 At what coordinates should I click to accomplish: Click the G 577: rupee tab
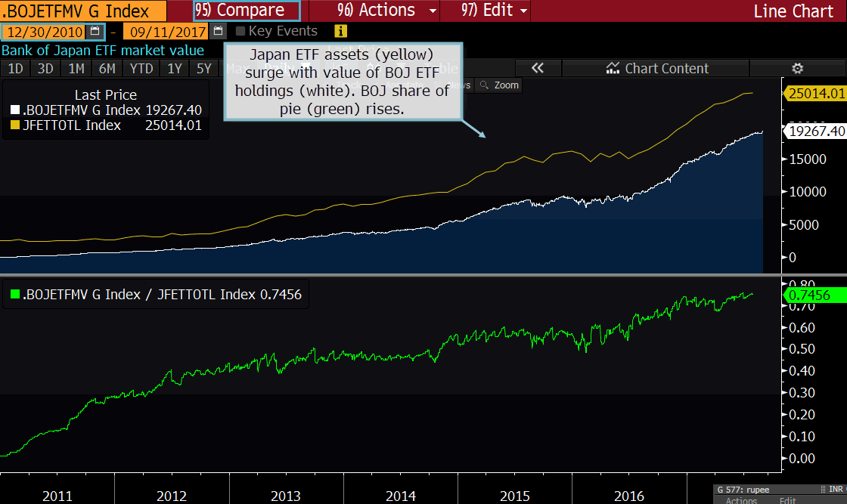[743, 490]
